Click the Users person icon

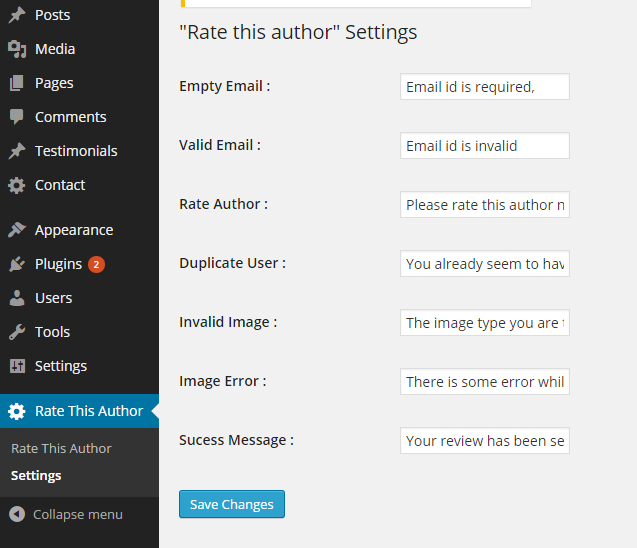[x=17, y=298]
